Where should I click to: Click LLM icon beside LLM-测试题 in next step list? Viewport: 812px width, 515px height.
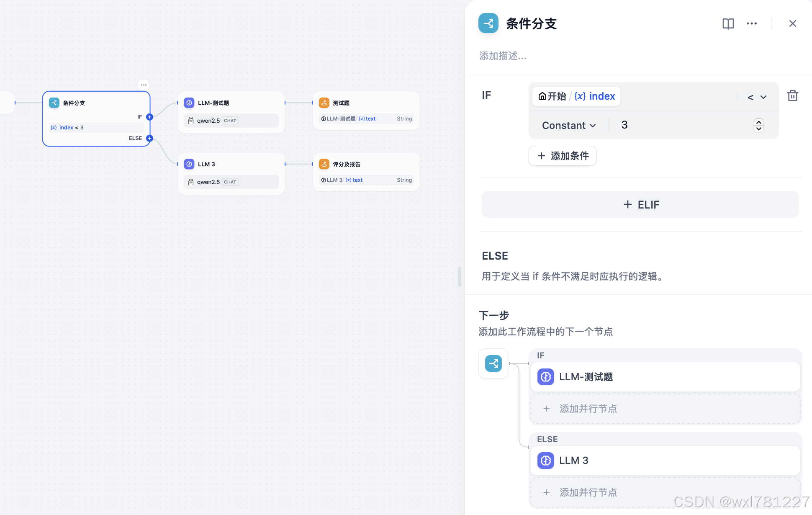(546, 377)
